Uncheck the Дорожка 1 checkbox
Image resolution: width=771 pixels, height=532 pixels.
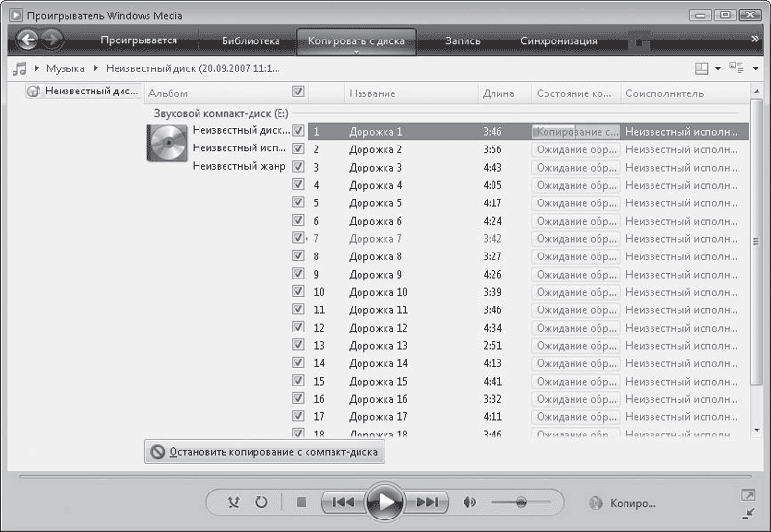(298, 131)
